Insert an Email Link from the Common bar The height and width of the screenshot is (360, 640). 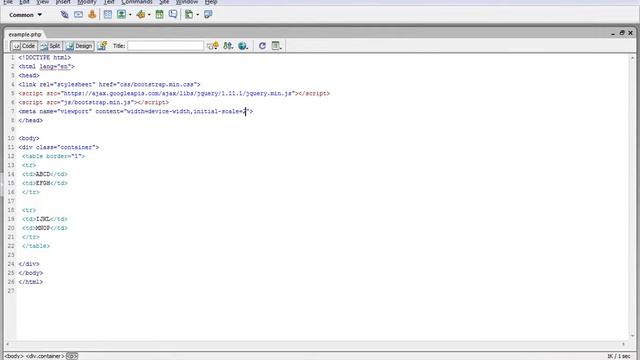(78, 15)
